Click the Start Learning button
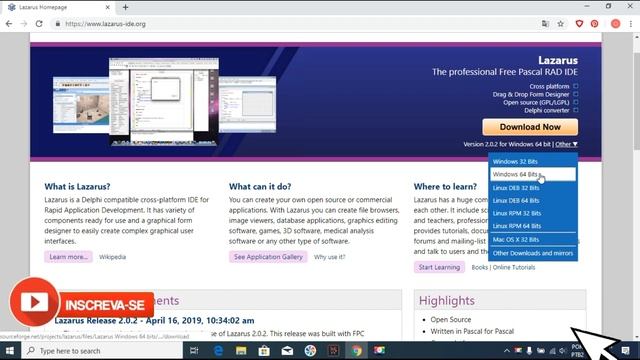Image resolution: width=640 pixels, height=360 pixels. click(439, 267)
